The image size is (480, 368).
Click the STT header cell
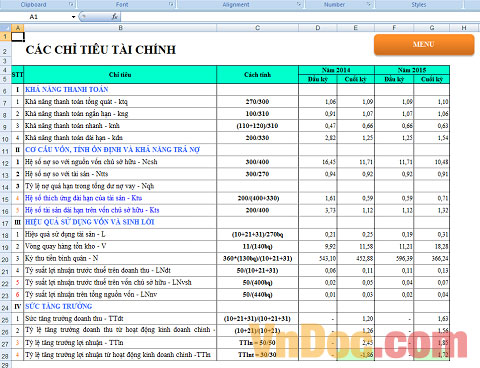(x=17, y=74)
